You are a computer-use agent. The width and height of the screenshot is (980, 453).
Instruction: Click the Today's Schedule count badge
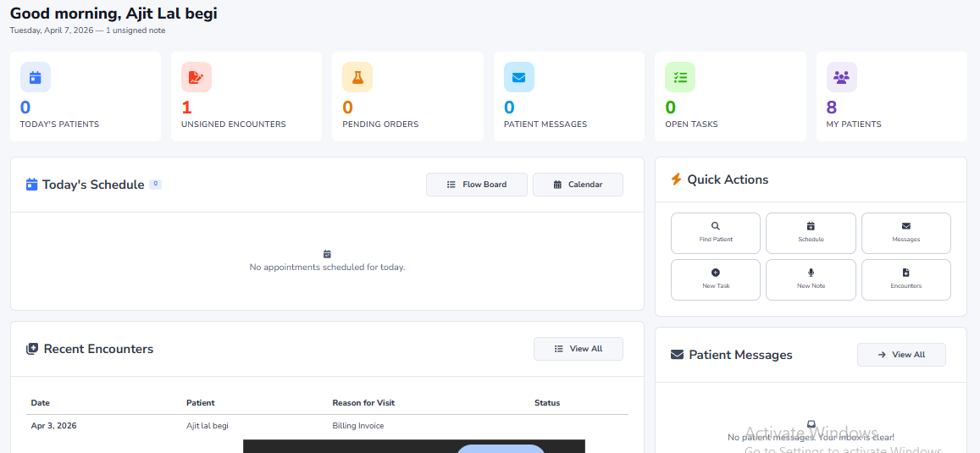click(x=156, y=185)
